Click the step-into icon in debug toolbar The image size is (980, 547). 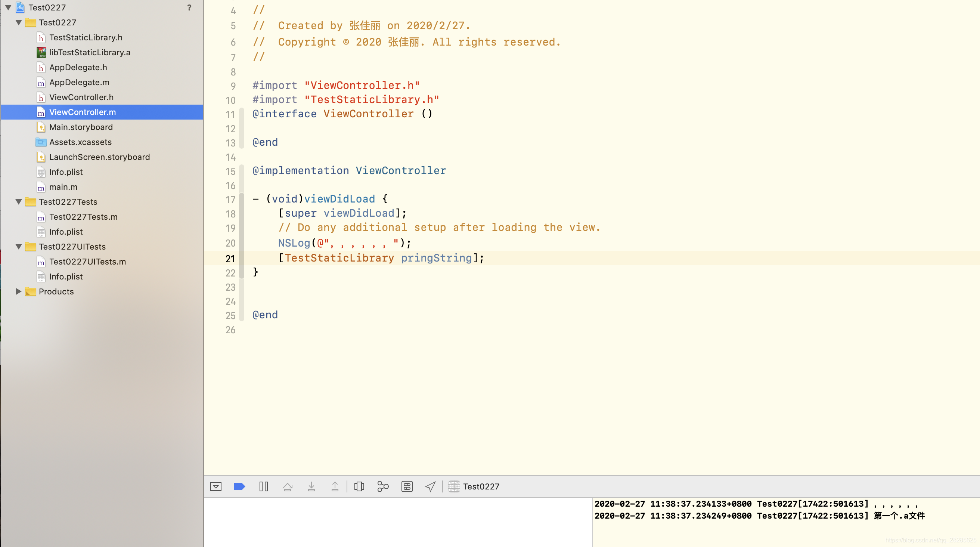click(x=311, y=486)
